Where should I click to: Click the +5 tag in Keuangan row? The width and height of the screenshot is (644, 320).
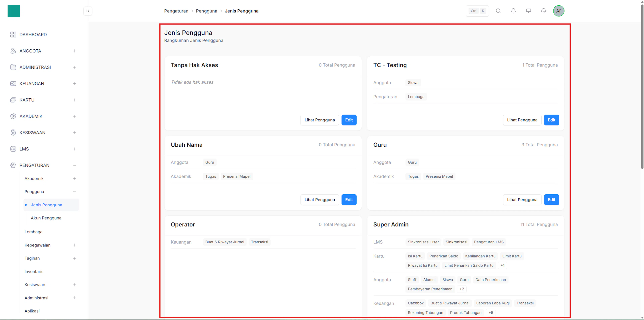pyautogui.click(x=491, y=313)
